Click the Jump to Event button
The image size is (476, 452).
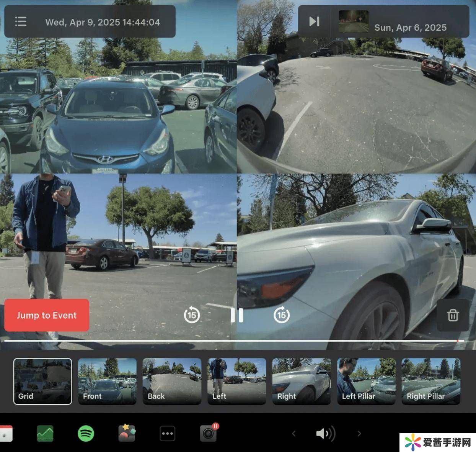click(47, 315)
